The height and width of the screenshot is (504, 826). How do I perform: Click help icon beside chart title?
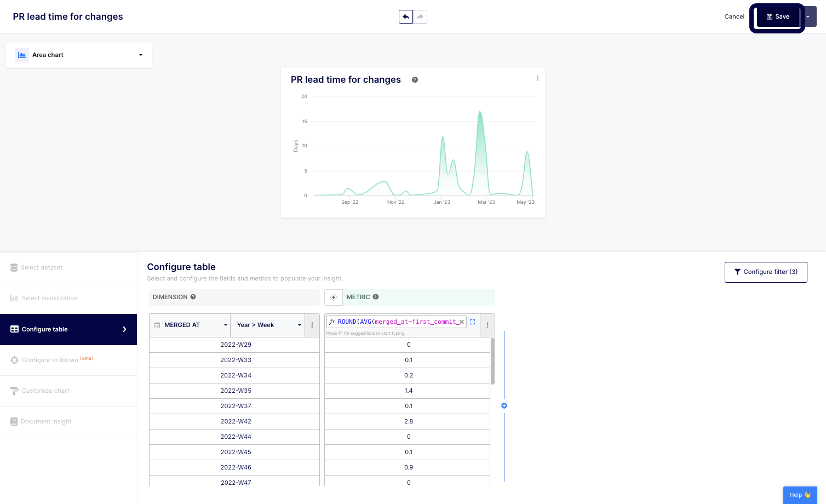(x=415, y=80)
